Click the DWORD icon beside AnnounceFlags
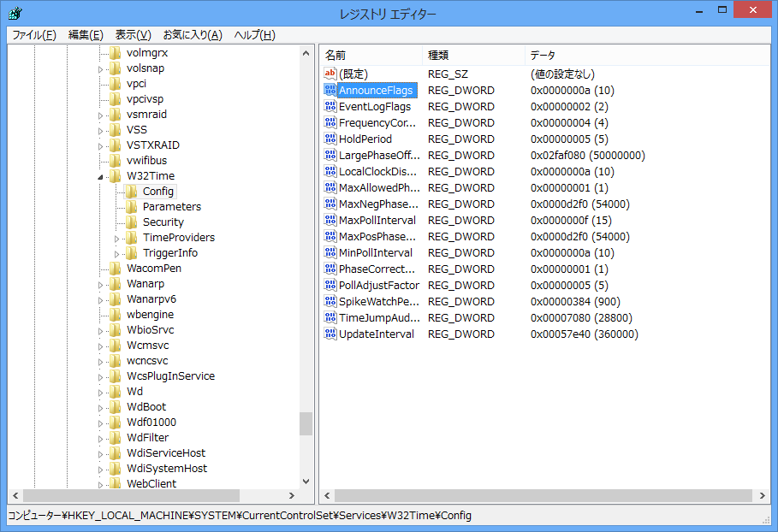Screen dimensions: 778x532 tap(330, 90)
